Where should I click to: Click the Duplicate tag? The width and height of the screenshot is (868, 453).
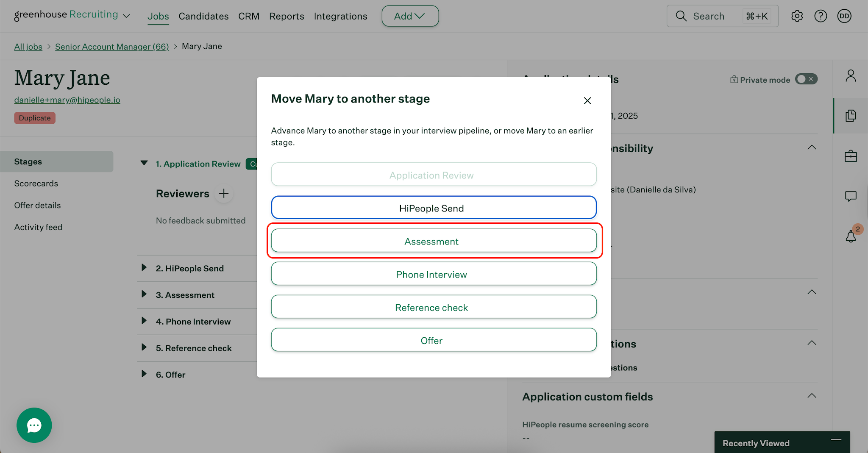click(x=35, y=118)
